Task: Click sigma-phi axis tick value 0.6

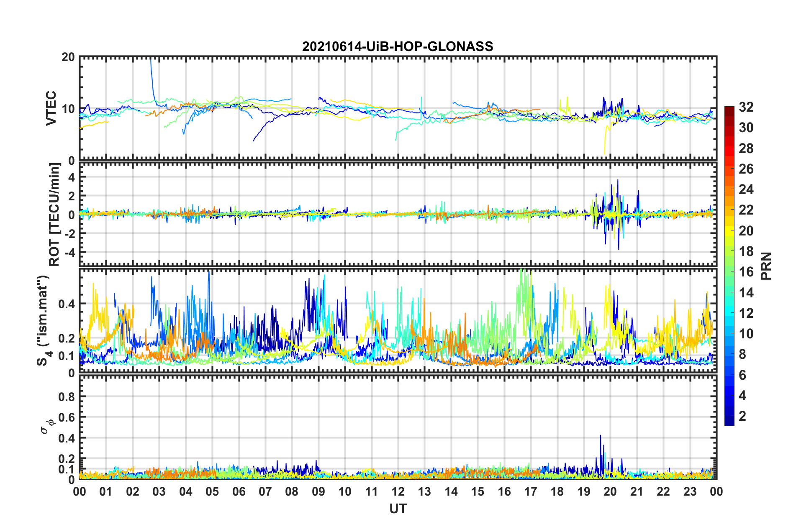Action: (67, 417)
